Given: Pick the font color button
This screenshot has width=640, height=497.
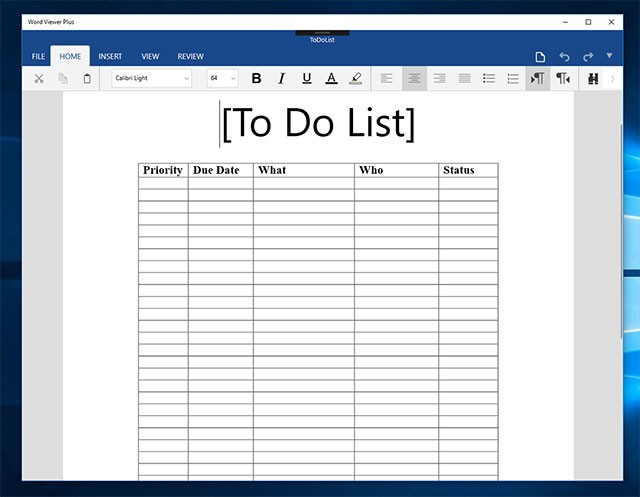Looking at the screenshot, I should 331,78.
